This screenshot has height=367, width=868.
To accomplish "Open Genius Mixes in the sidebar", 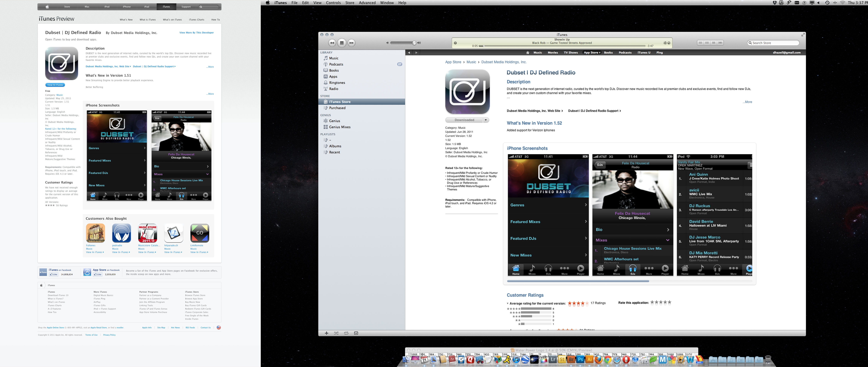I will click(340, 127).
